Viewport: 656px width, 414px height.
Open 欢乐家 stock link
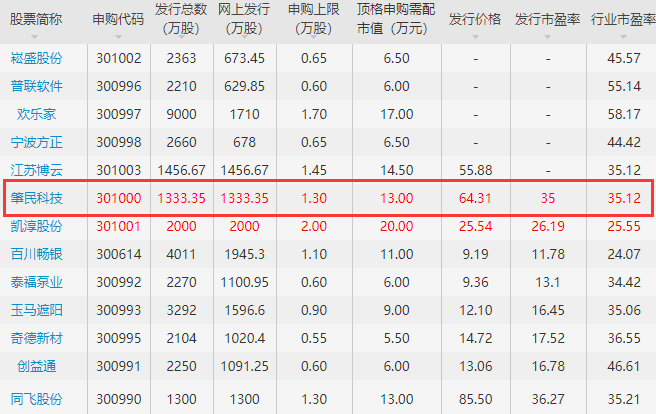click(37, 114)
